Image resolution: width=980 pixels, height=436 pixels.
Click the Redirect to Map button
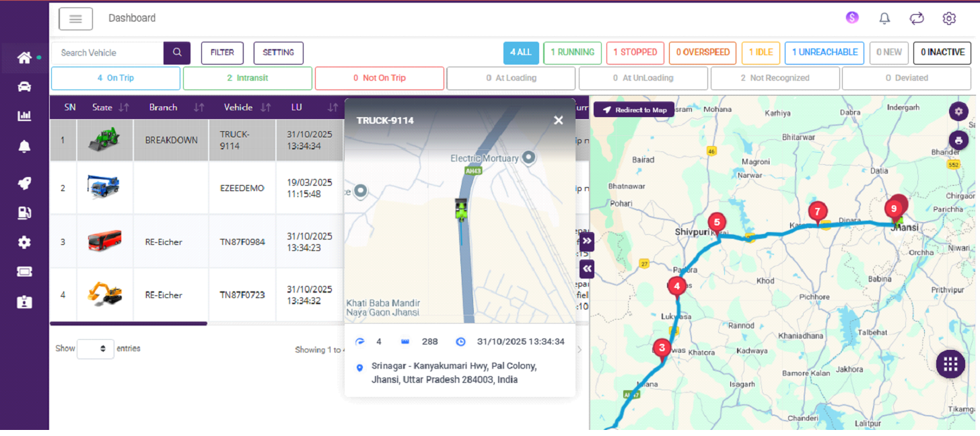click(633, 109)
